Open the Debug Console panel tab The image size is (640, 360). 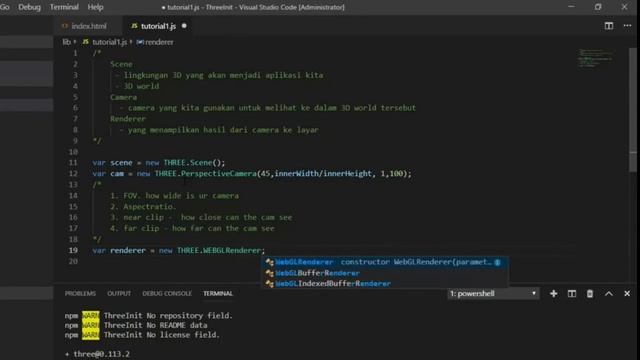point(167,293)
